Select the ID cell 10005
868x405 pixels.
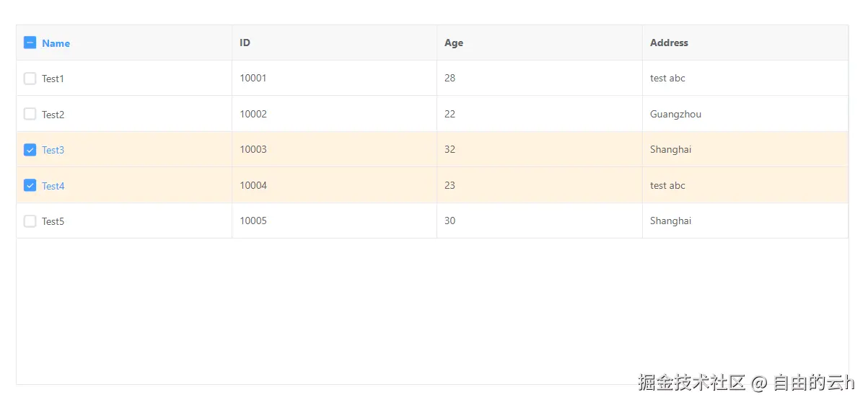253,221
